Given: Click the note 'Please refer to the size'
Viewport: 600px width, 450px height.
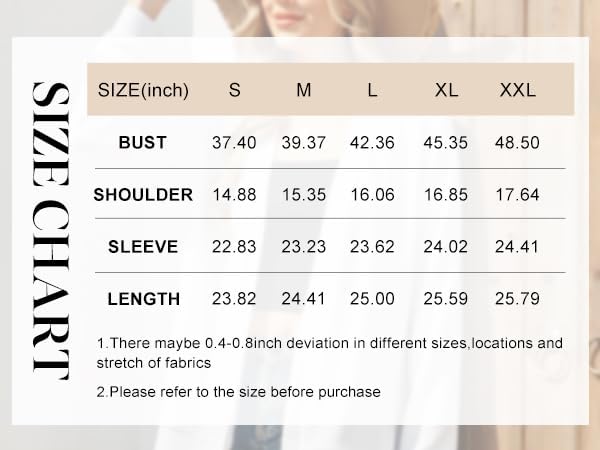Looking at the screenshot, I should click(238, 392).
